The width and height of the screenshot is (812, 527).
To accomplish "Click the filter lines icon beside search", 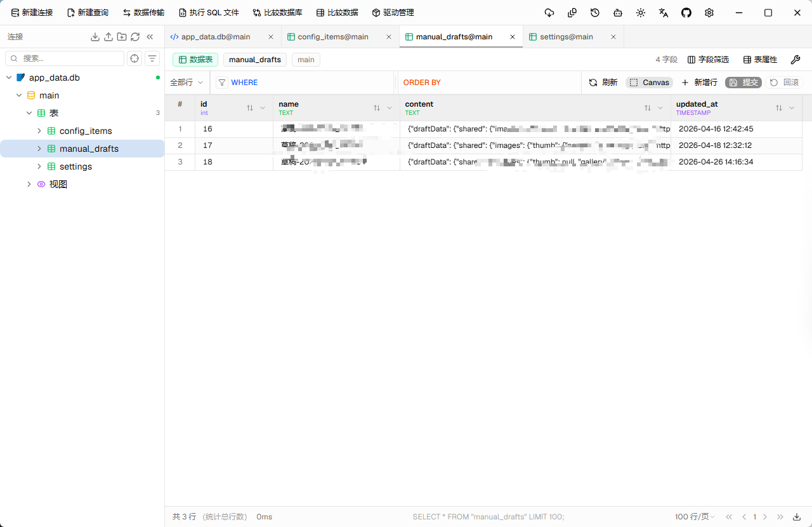I will [152, 58].
